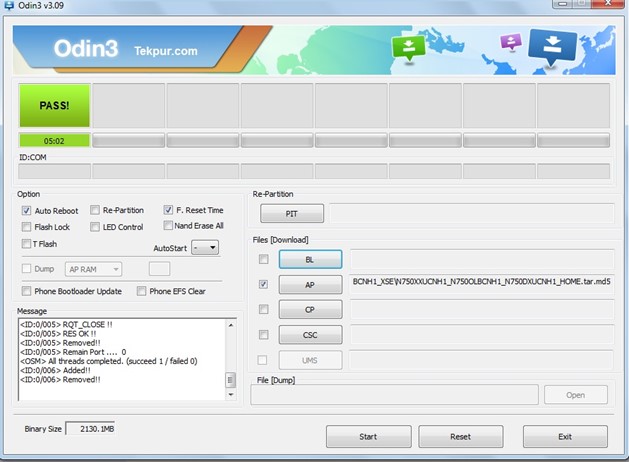
Task: Click the CSC file button
Action: click(310, 335)
